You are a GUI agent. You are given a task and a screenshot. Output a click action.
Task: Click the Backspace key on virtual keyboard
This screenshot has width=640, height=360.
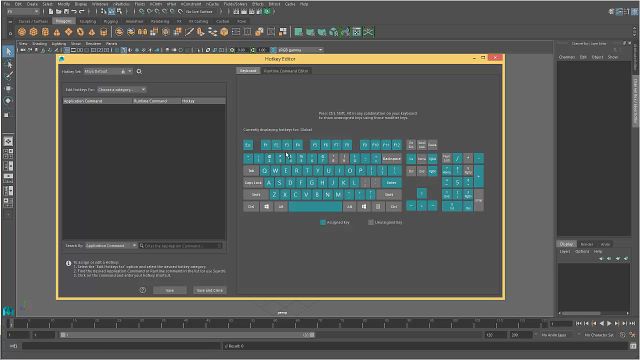(391, 158)
